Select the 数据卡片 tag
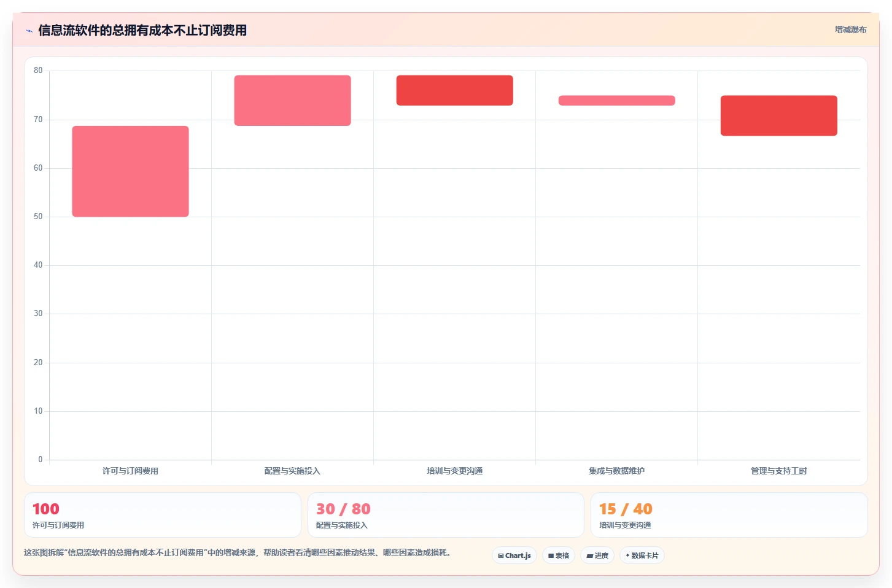Image resolution: width=892 pixels, height=588 pixels. pos(642,555)
